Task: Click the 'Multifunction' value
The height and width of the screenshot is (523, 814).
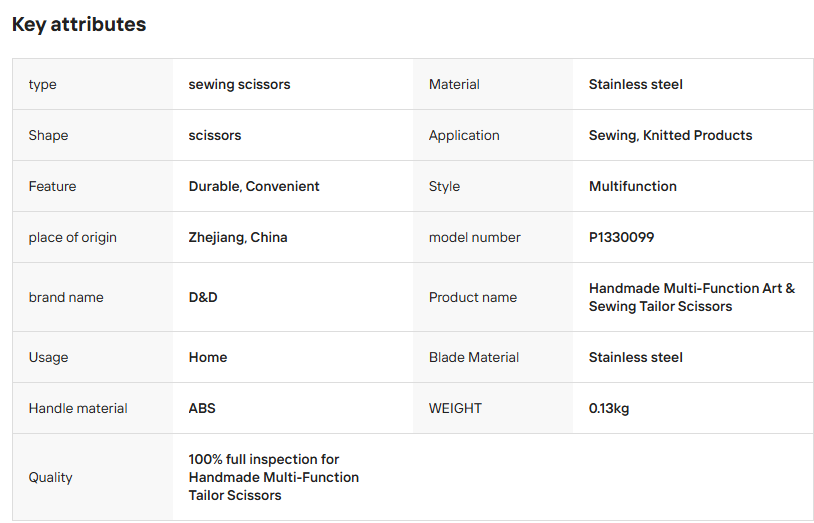Action: pos(633,186)
